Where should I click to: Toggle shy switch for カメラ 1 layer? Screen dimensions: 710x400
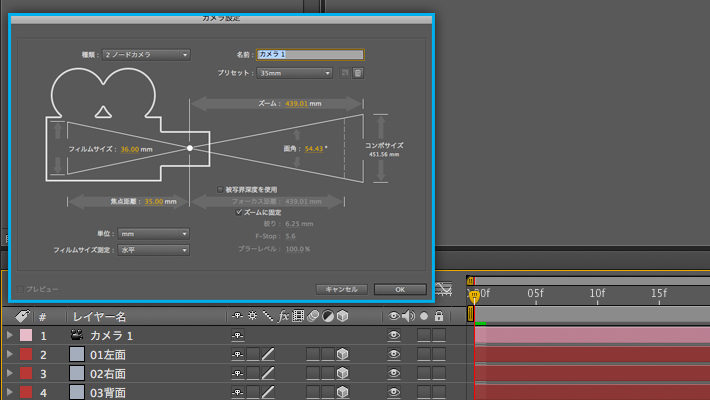tap(238, 335)
